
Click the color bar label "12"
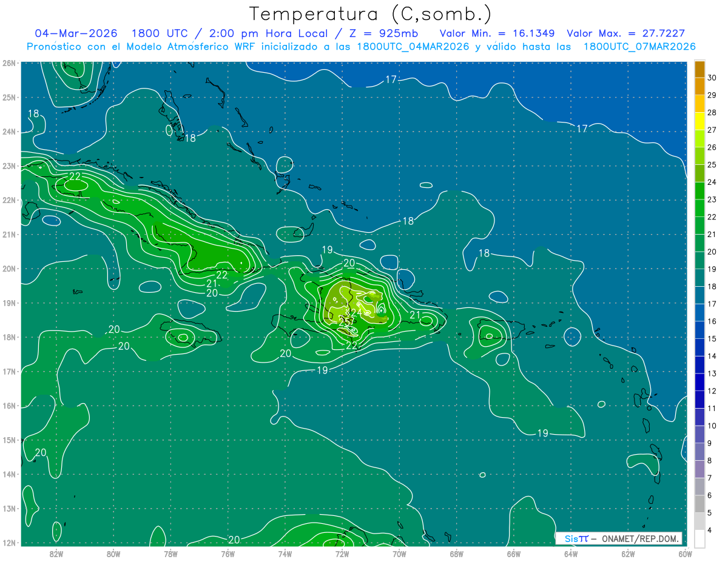[x=712, y=390]
